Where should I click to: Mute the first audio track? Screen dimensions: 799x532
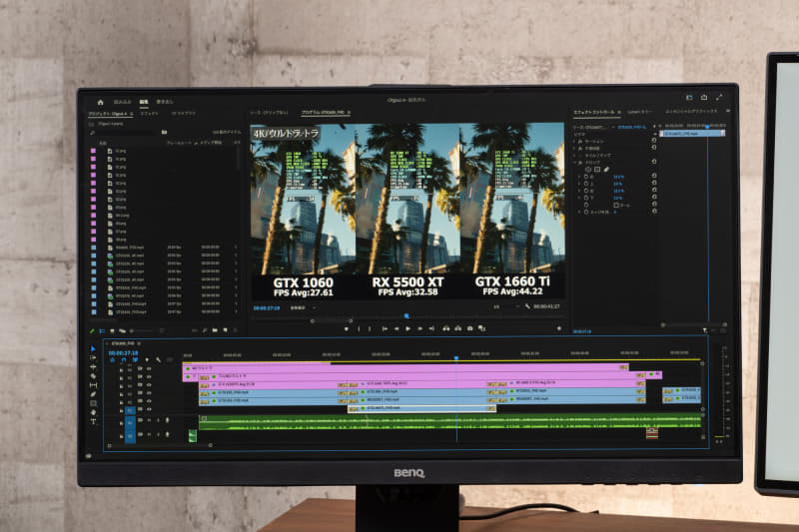149,420
